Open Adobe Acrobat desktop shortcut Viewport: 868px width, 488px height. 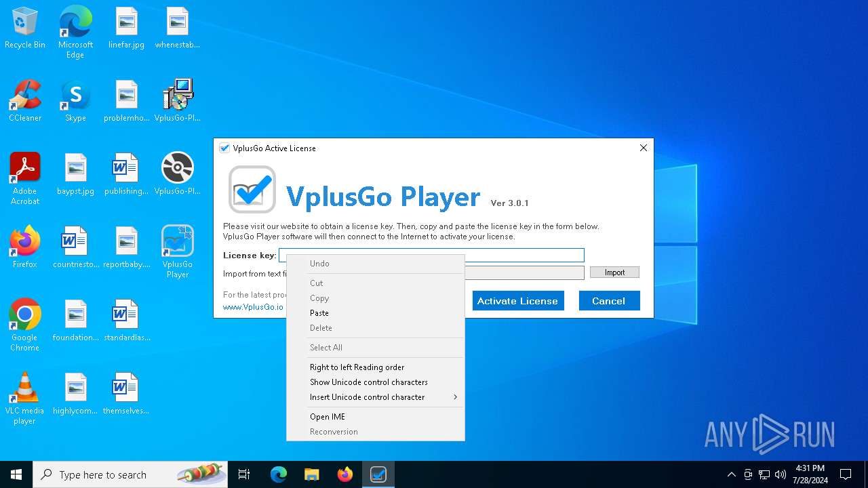click(x=25, y=179)
